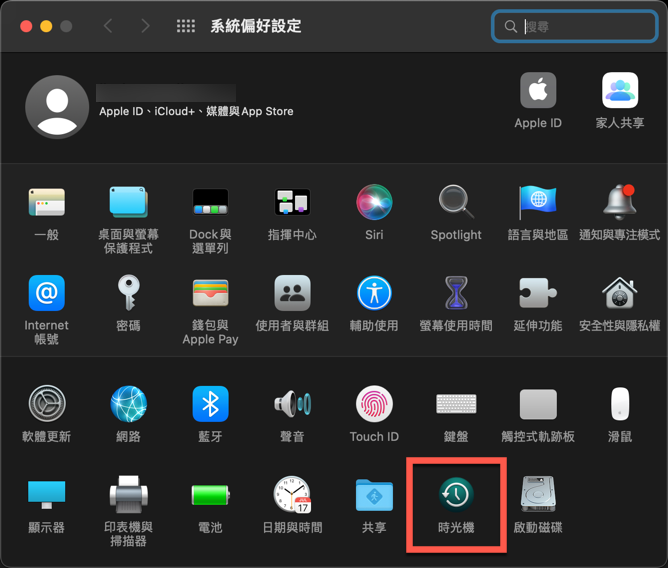
Task: Open 通知與專注模式 preferences
Action: [619, 202]
